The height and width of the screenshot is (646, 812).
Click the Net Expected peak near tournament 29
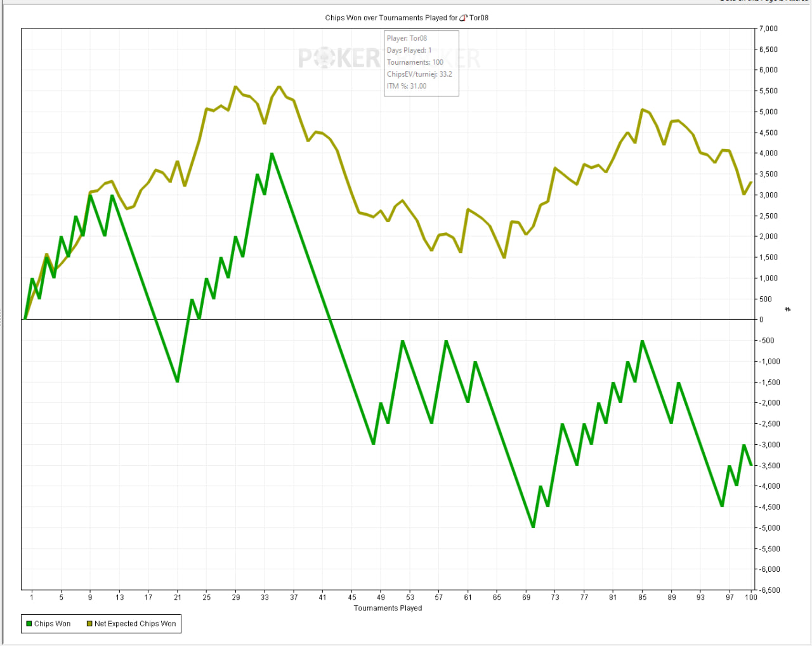[x=235, y=86]
